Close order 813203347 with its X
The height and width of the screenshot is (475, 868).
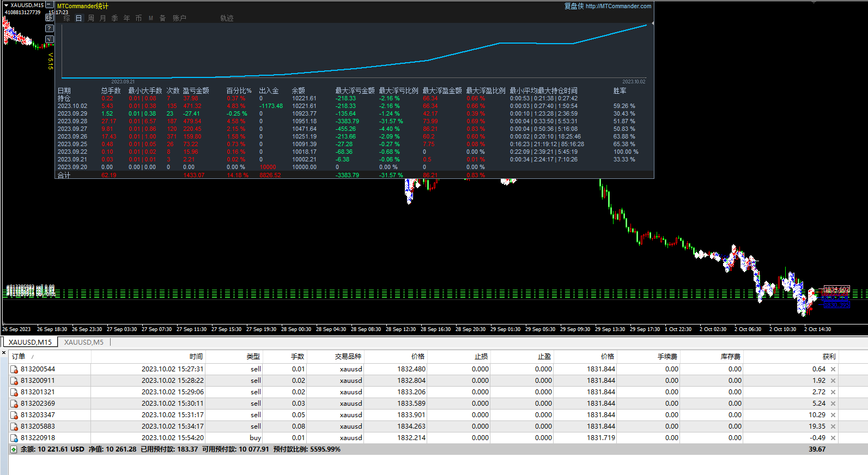pos(833,415)
